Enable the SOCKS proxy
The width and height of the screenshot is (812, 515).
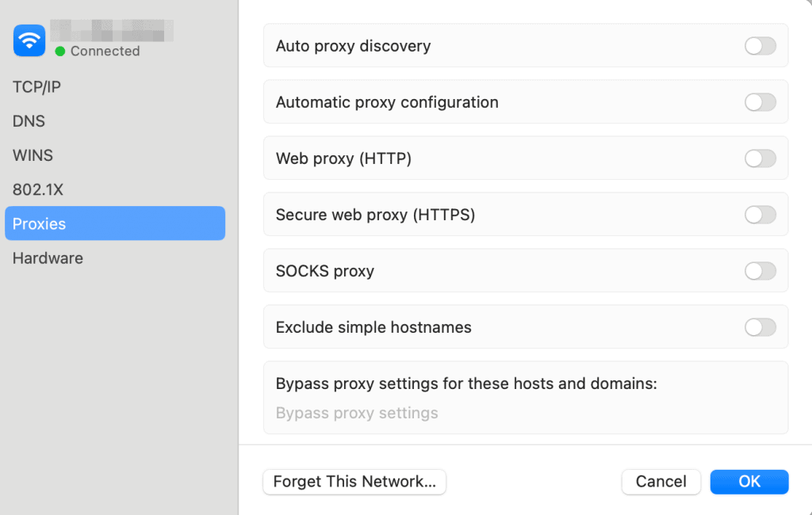point(760,271)
